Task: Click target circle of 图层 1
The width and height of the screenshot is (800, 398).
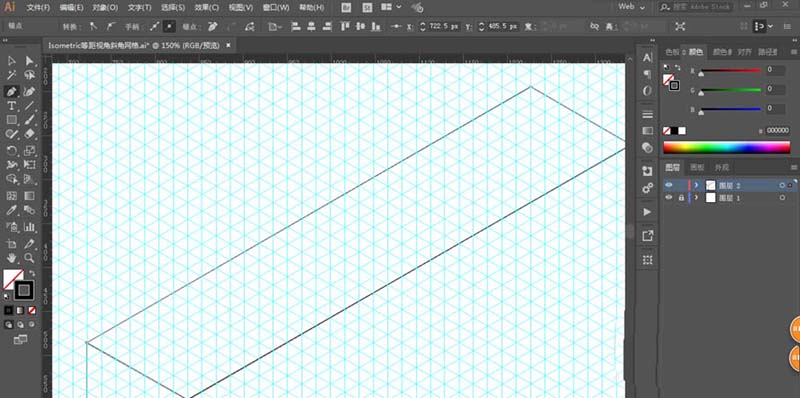Action: coord(782,197)
